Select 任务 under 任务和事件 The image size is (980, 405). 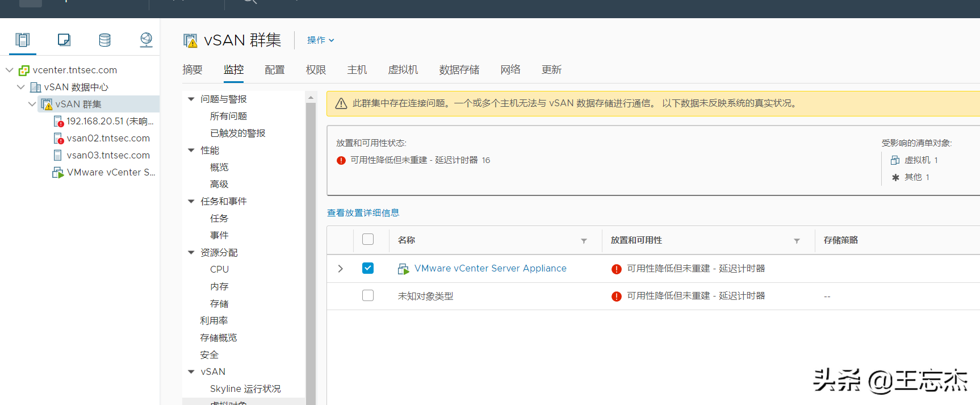pos(219,218)
